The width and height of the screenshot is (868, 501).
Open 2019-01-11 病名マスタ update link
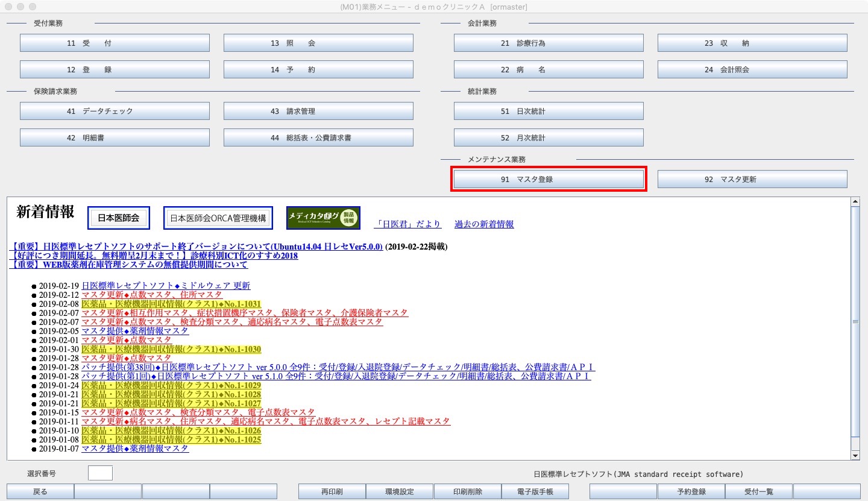click(266, 421)
